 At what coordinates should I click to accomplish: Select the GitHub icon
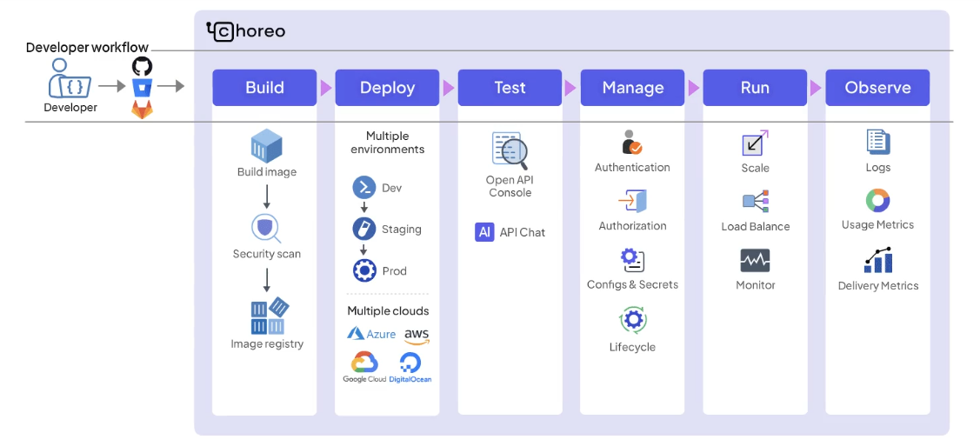[x=142, y=67]
